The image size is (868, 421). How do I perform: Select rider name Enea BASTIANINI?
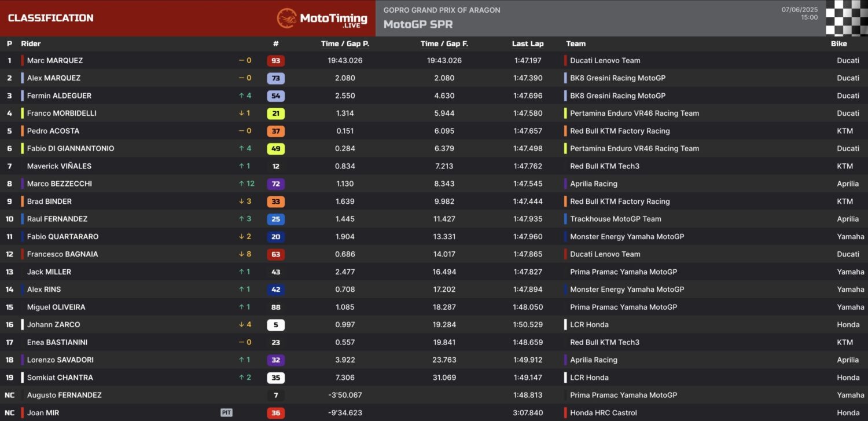(x=57, y=342)
